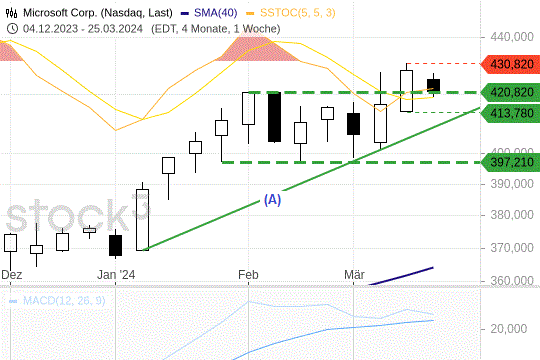Screen dimensions: 540x360
Task: Click the stock3 watermark logo
Action: tap(78, 214)
